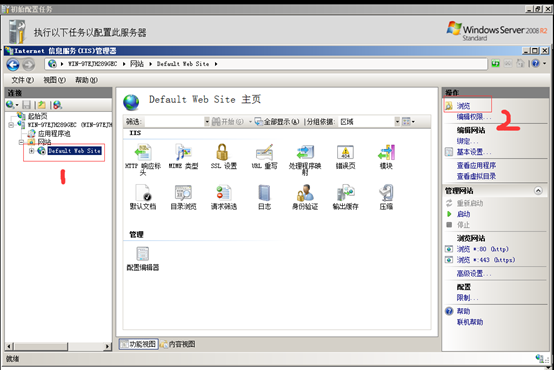Open the SSL 设置 feature icon
554x370 pixels.
pyautogui.click(x=223, y=157)
